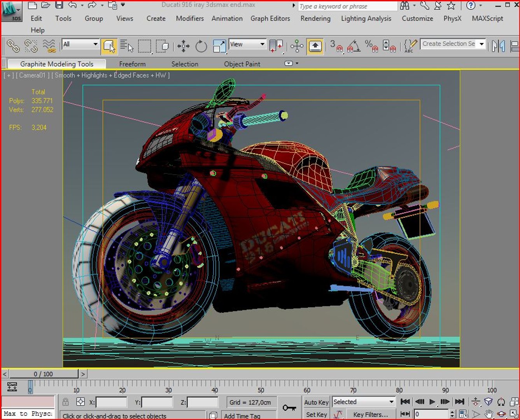Image resolution: width=520 pixels, height=420 pixels.
Task: Open the Modifiers menu
Action: point(190,18)
